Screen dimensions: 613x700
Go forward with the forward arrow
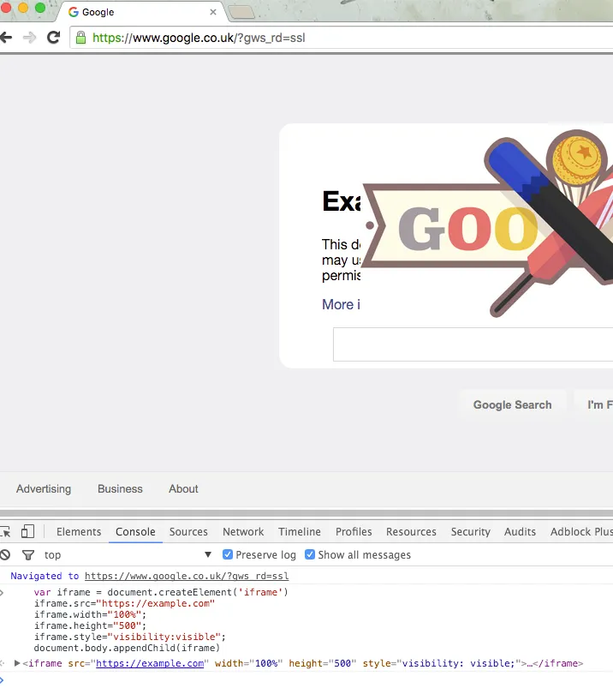pyautogui.click(x=29, y=38)
